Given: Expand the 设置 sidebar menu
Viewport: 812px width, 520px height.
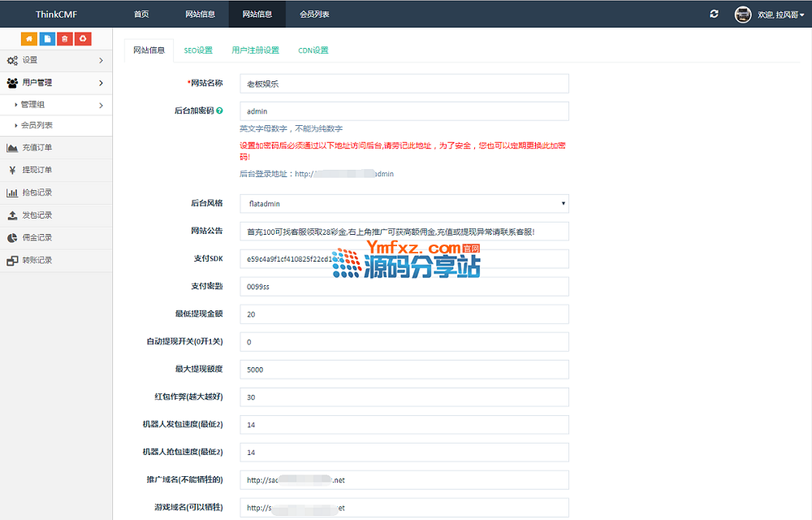Looking at the screenshot, I should (x=55, y=60).
